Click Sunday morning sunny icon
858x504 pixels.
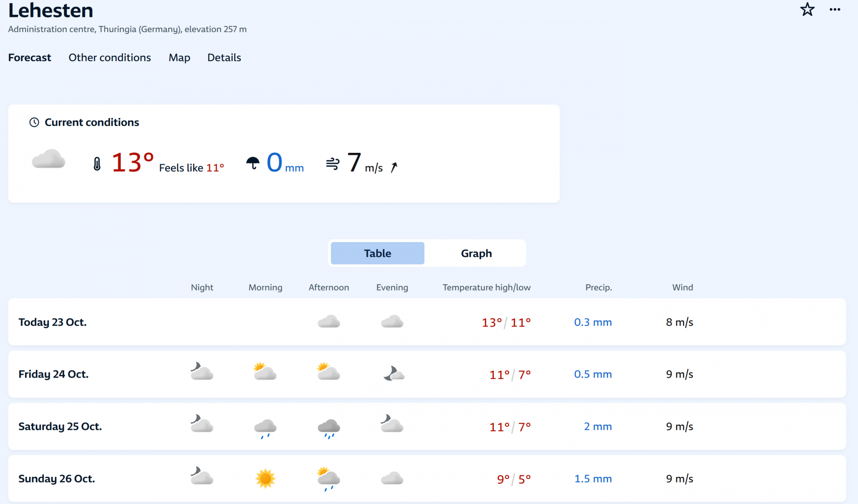pyautogui.click(x=265, y=479)
